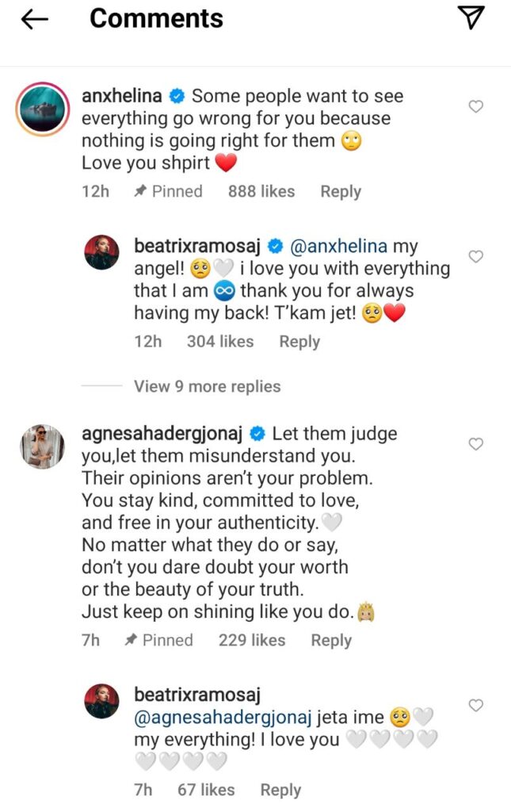View the 229 likes list
The height and width of the screenshot is (812, 511).
(251, 640)
